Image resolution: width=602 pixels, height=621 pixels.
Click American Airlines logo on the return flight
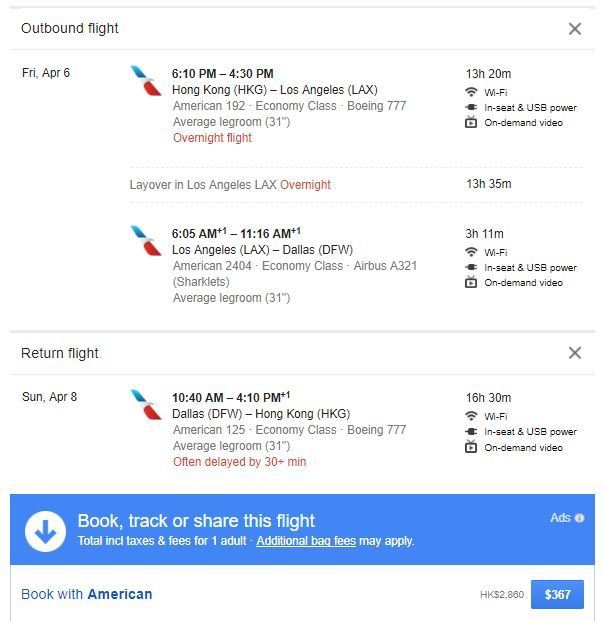click(x=146, y=405)
